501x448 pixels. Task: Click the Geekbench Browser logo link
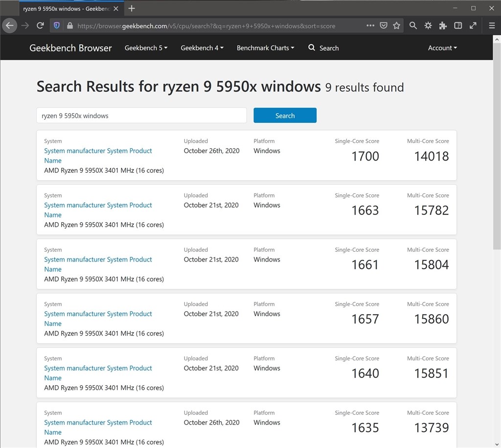70,48
